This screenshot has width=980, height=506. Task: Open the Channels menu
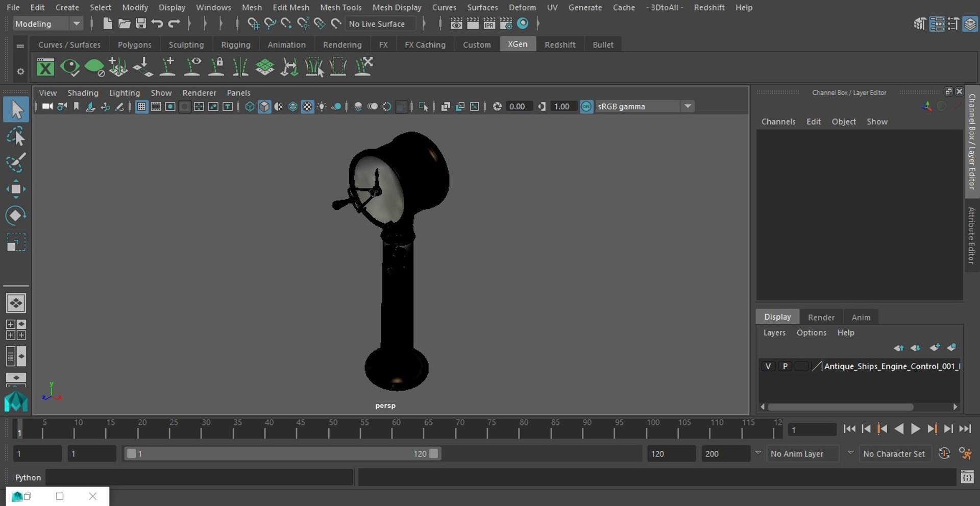click(778, 122)
